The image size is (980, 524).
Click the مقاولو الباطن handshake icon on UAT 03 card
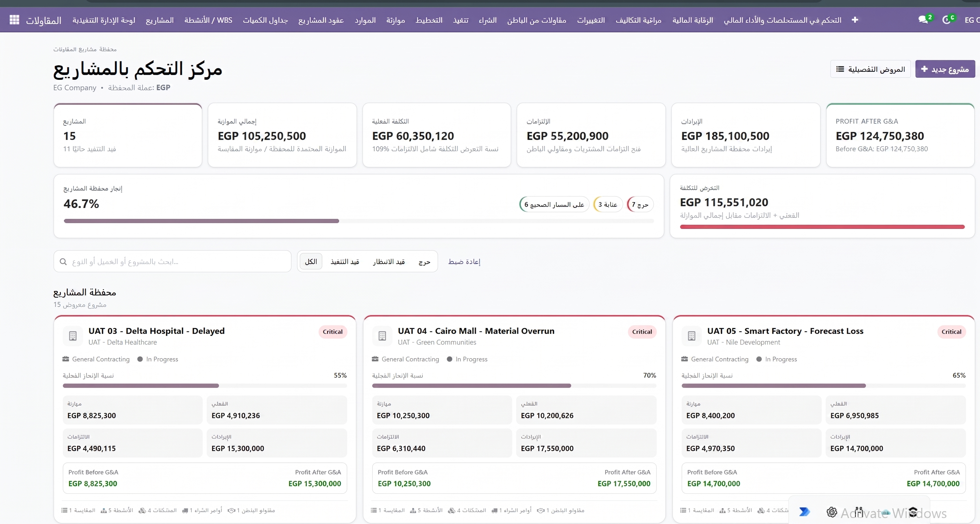231,510
